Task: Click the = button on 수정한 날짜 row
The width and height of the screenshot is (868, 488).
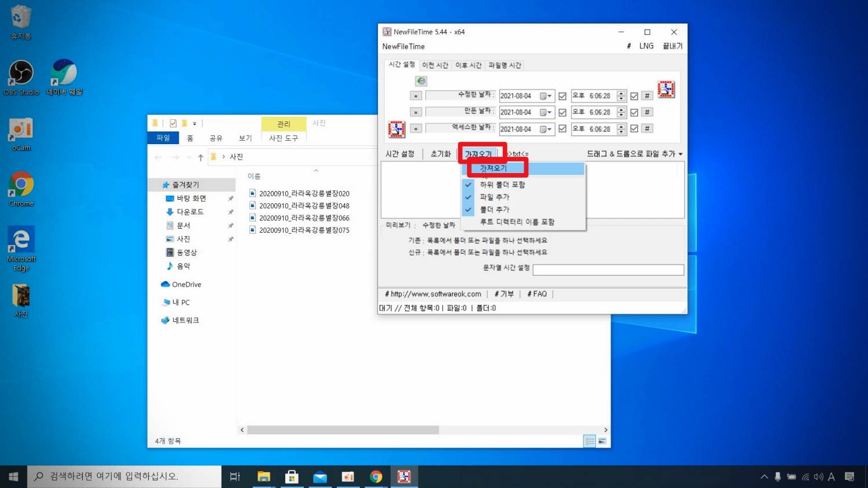Action: pyautogui.click(x=415, y=96)
